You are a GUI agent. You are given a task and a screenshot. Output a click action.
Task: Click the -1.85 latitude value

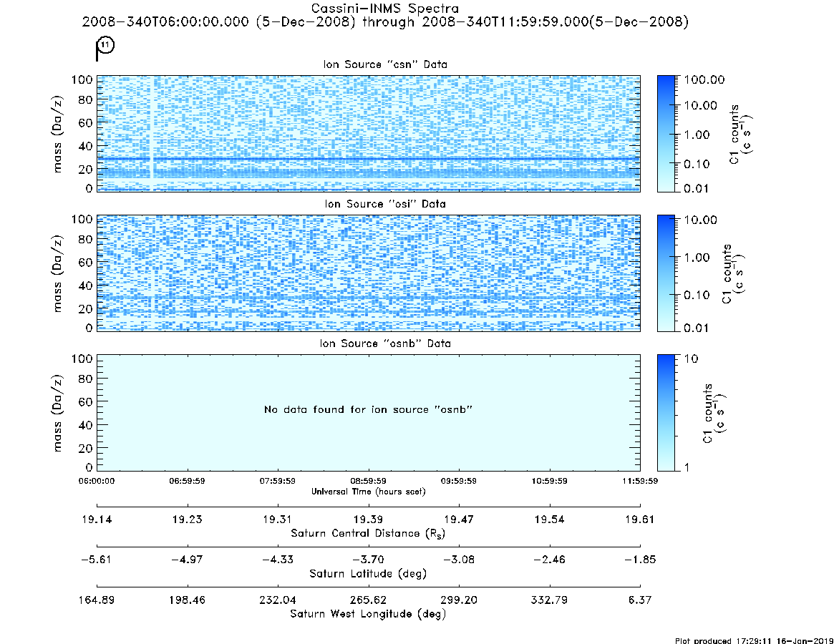(640, 560)
